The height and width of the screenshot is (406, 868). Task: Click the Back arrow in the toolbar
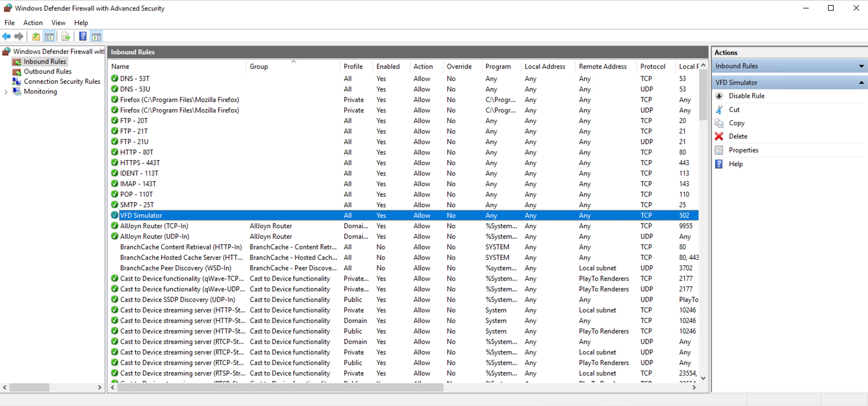pyautogui.click(x=6, y=37)
